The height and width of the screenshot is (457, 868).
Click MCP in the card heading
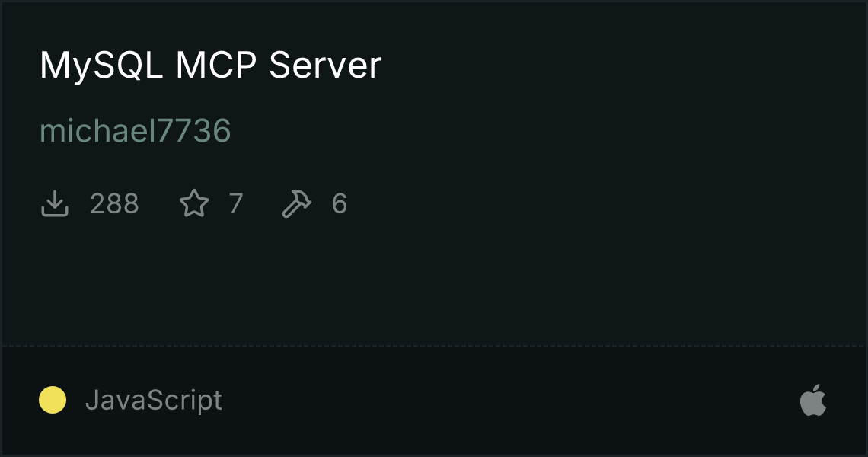pos(216,65)
